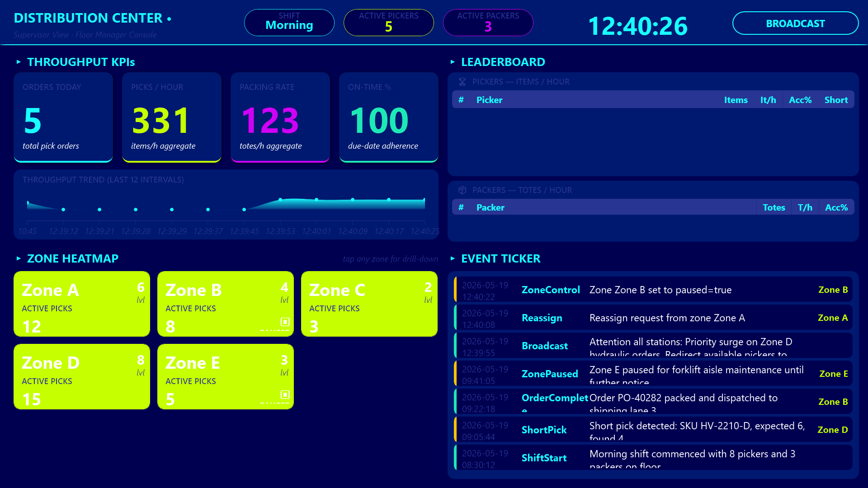Click trend point at 12:40:09

[353, 199]
